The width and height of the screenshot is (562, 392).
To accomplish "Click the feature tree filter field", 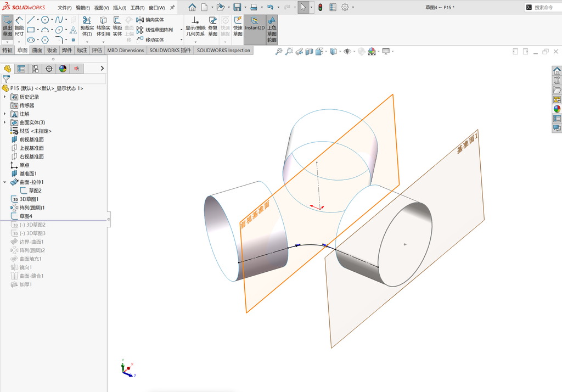I will pyautogui.click(x=54, y=79).
